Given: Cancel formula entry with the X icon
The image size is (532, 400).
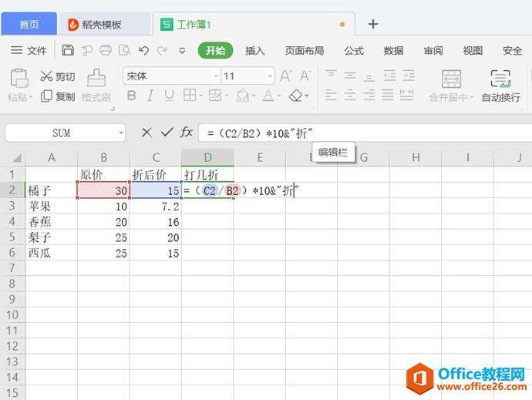Looking at the screenshot, I should coord(146,133).
